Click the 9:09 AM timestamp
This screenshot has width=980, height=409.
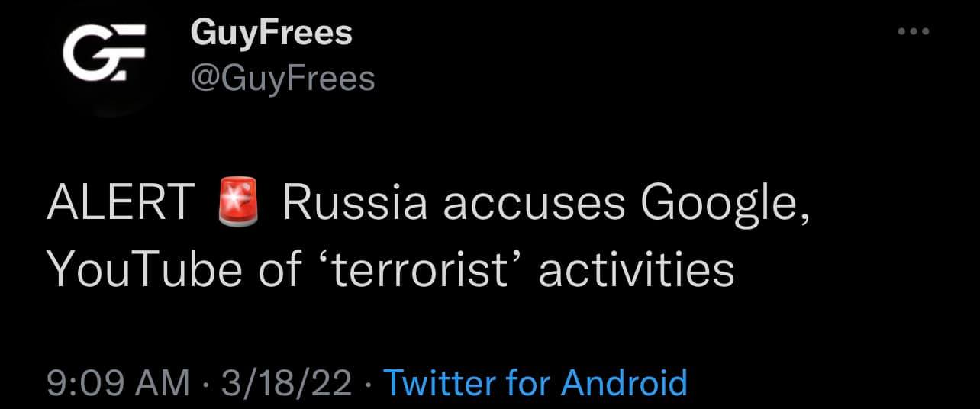[118, 382]
